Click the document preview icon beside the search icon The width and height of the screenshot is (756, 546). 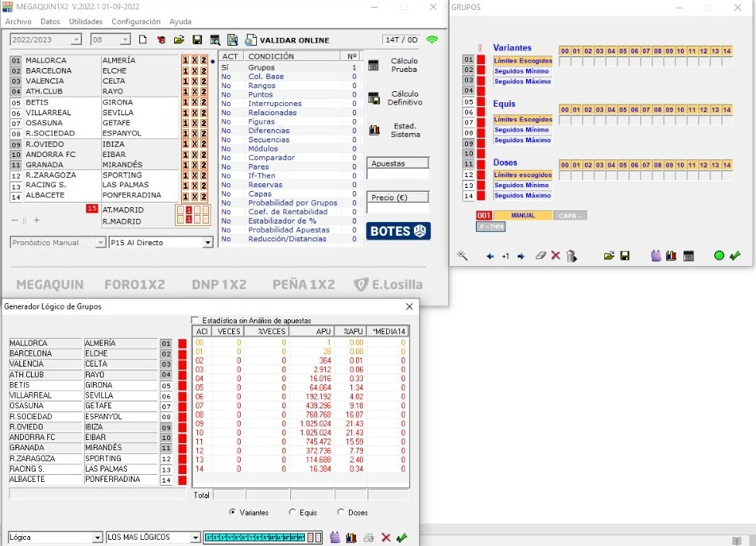click(x=233, y=40)
